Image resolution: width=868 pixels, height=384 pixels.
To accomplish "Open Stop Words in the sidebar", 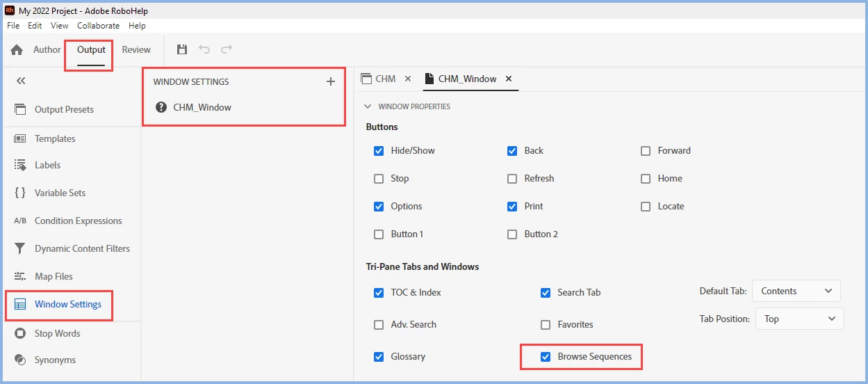I will (x=57, y=333).
